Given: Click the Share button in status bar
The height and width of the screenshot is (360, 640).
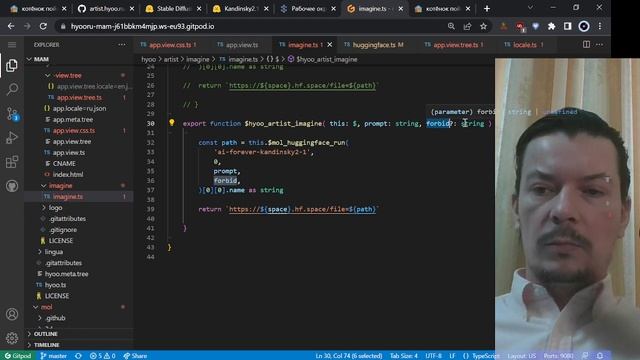Looking at the screenshot, I should (135, 356).
